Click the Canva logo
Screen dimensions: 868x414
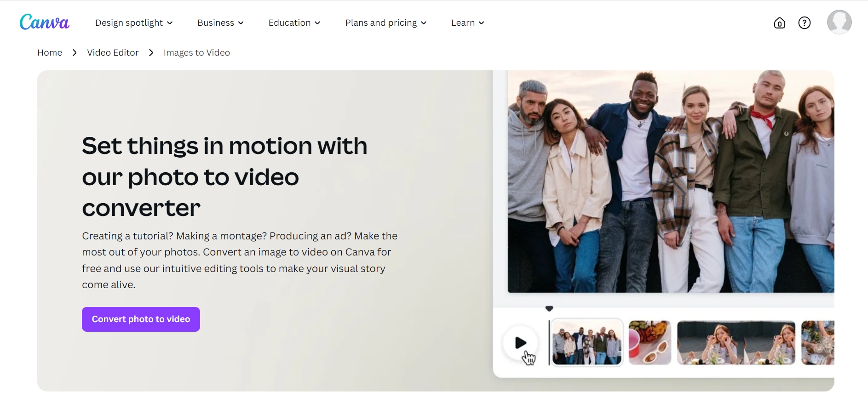coord(44,22)
